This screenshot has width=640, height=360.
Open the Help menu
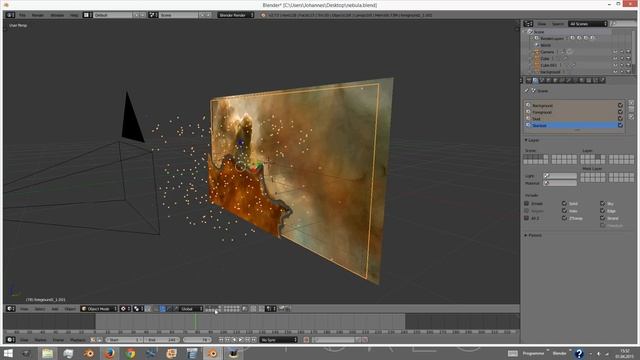point(74,15)
